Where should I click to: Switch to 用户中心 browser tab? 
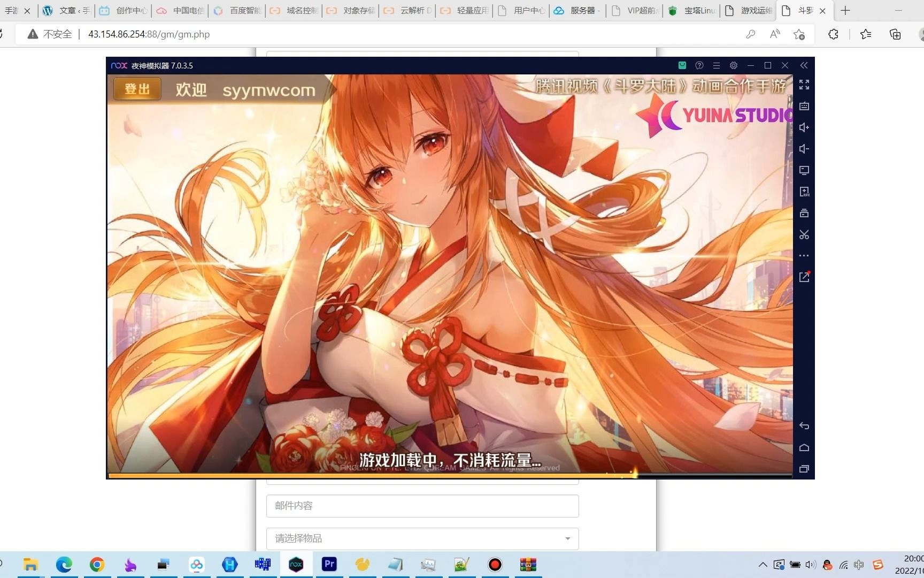(x=521, y=11)
